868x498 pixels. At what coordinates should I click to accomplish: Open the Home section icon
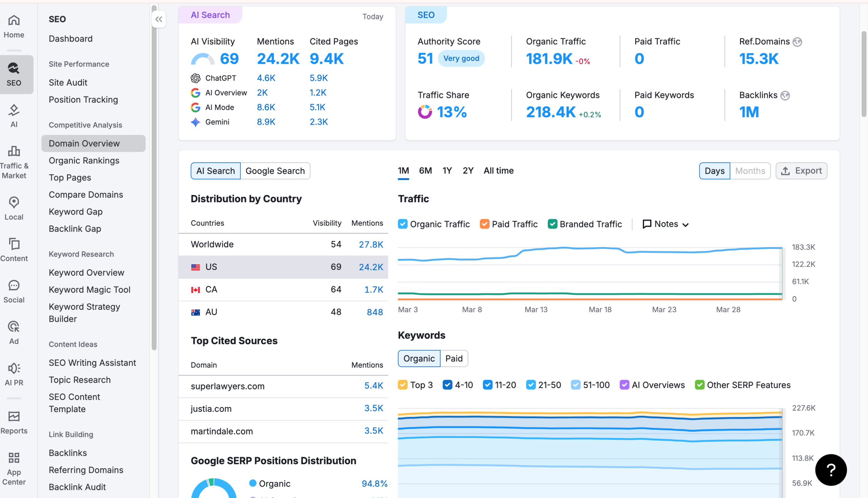(x=14, y=21)
